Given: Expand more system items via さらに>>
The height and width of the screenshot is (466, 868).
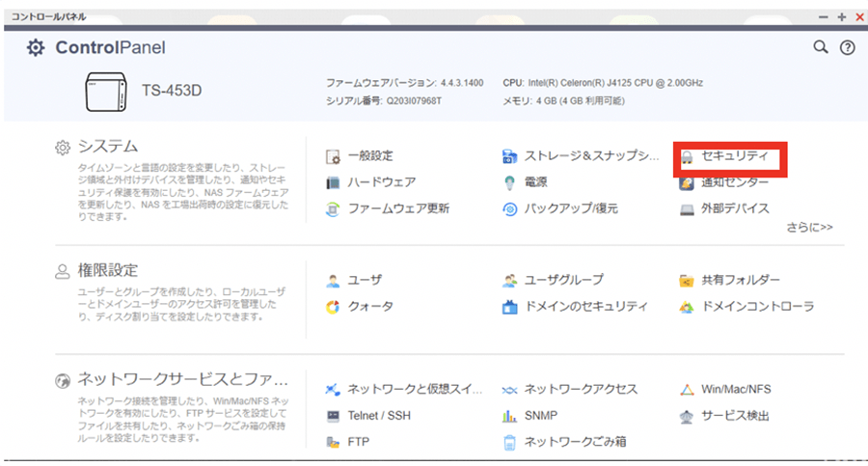Looking at the screenshot, I should pos(809,227).
